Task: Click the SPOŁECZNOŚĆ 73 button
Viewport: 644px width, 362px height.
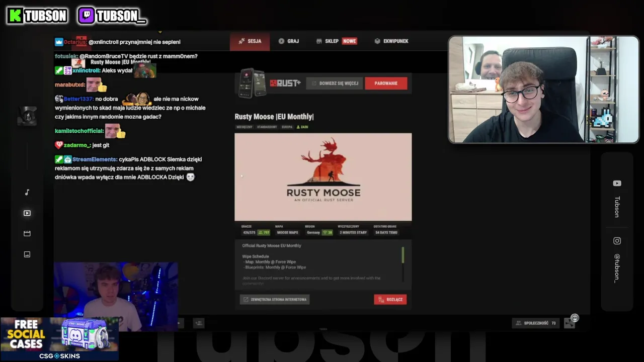Action: pos(535,323)
